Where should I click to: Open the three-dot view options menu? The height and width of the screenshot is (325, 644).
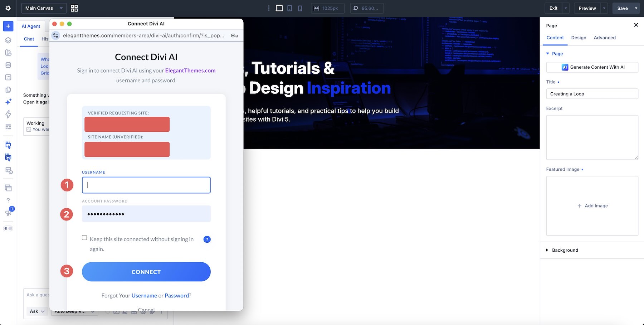[x=269, y=8]
